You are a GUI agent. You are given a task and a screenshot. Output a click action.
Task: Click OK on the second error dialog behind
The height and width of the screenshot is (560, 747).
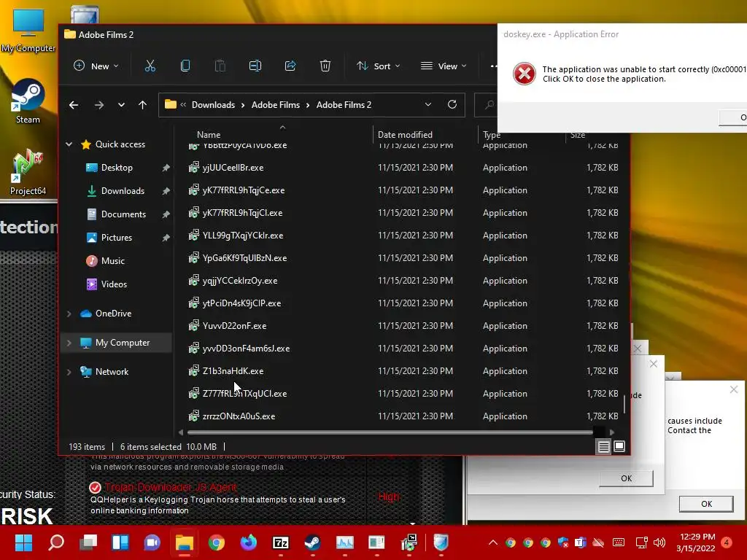[x=626, y=478]
